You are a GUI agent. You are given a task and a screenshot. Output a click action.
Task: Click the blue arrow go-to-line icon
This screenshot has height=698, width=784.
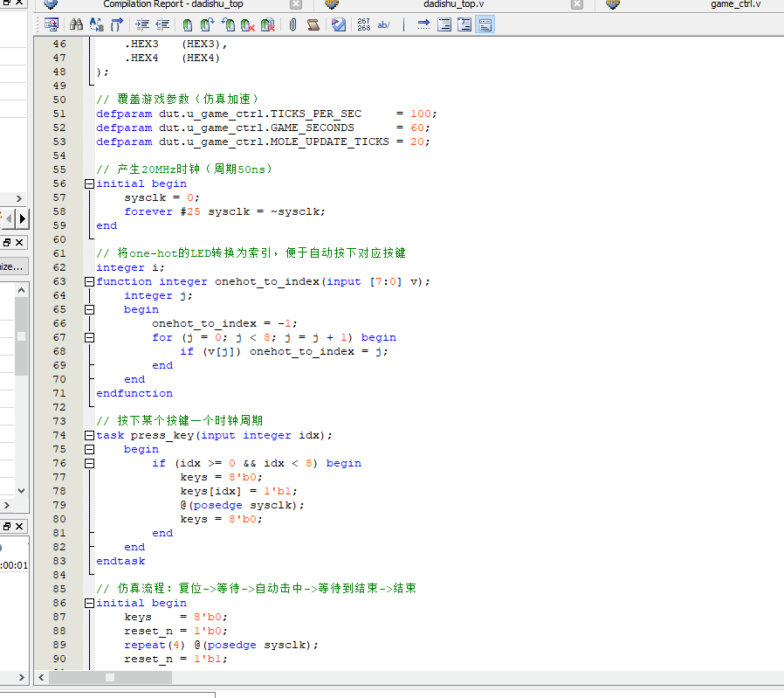coord(423,24)
